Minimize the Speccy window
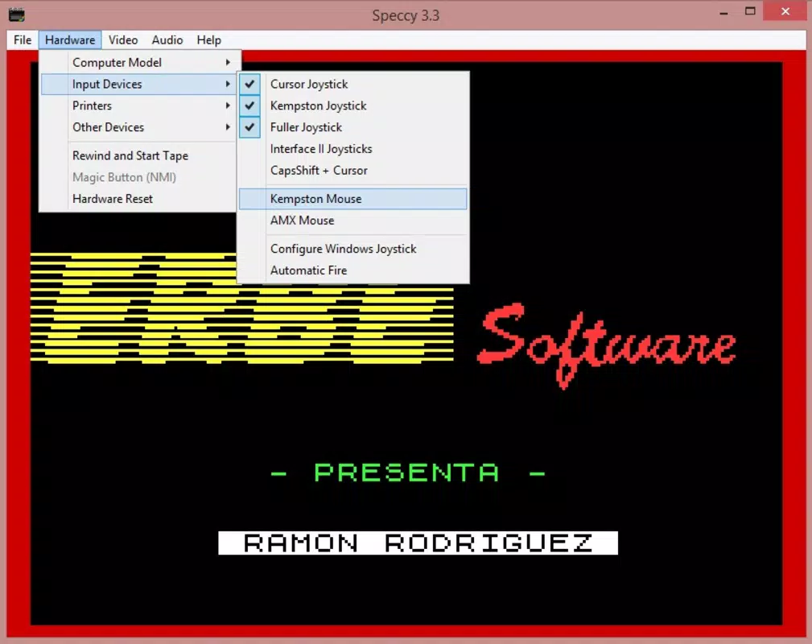Screen dimensions: 812x644 (x=723, y=12)
